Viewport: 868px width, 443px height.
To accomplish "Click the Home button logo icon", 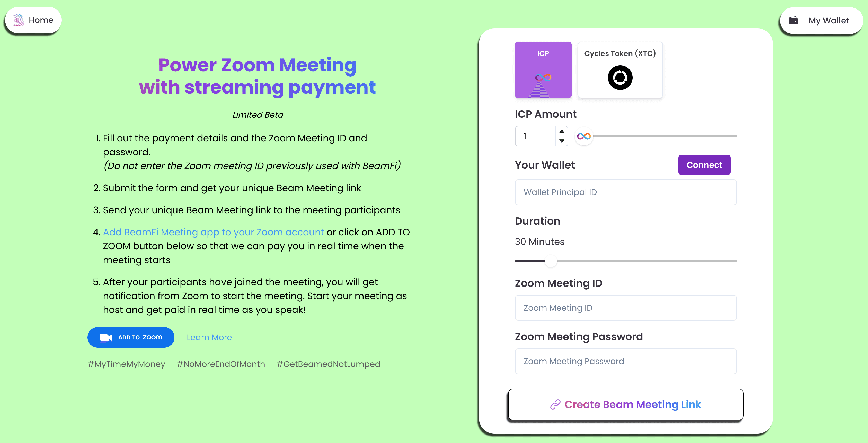I will (x=16, y=20).
